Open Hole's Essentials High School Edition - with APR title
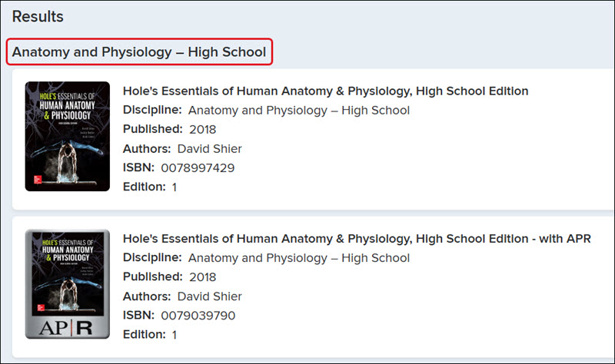Screen dimensions: 615x364 click(x=357, y=239)
